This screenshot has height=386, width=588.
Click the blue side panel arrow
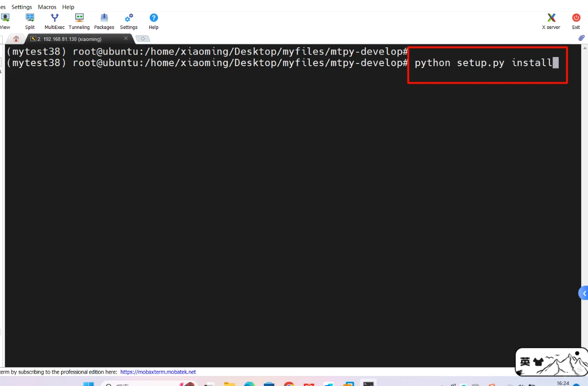(x=583, y=293)
